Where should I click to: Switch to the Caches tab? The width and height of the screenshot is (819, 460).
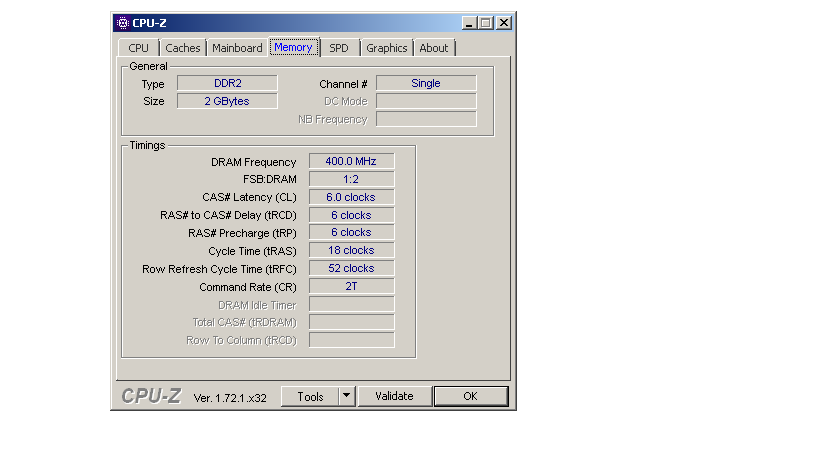click(x=183, y=48)
